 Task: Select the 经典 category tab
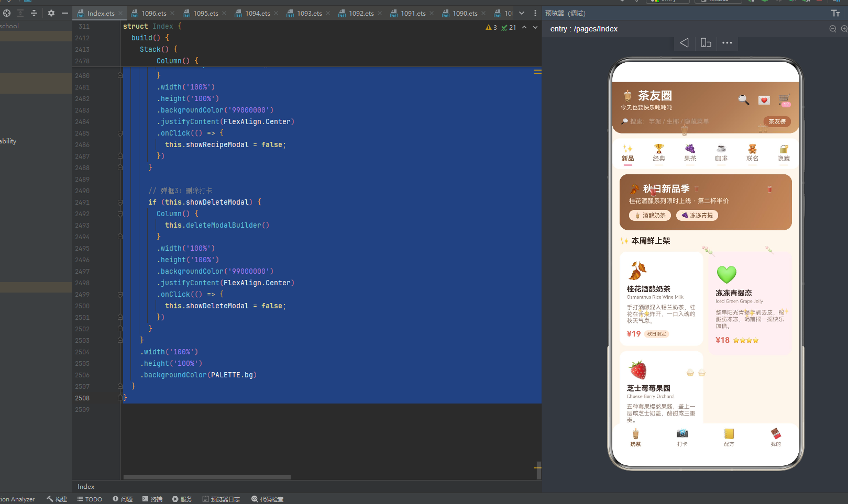point(659,153)
